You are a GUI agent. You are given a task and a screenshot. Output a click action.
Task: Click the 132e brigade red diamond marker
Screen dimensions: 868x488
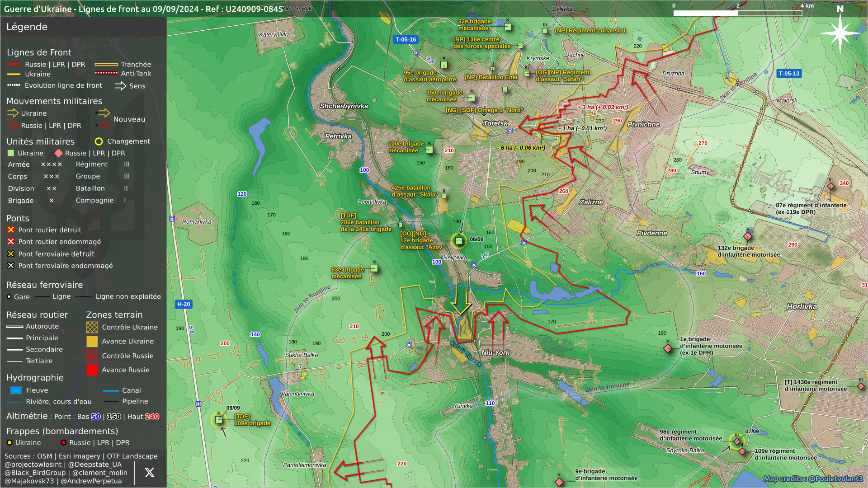(x=748, y=236)
